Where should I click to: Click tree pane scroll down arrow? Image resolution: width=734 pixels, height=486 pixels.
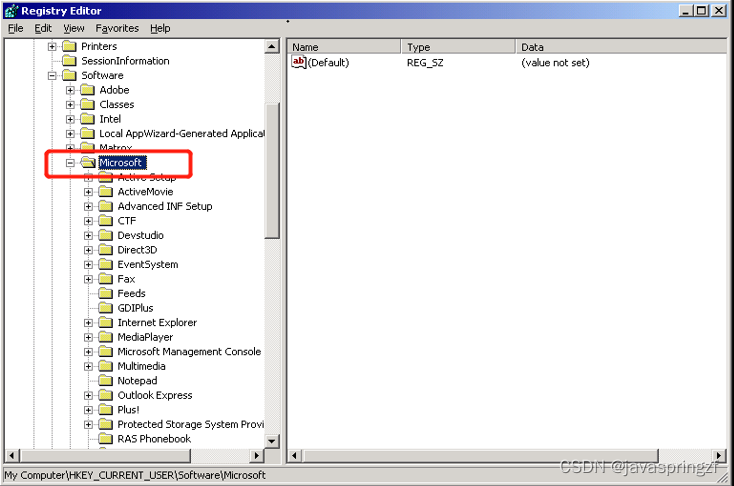click(x=272, y=441)
